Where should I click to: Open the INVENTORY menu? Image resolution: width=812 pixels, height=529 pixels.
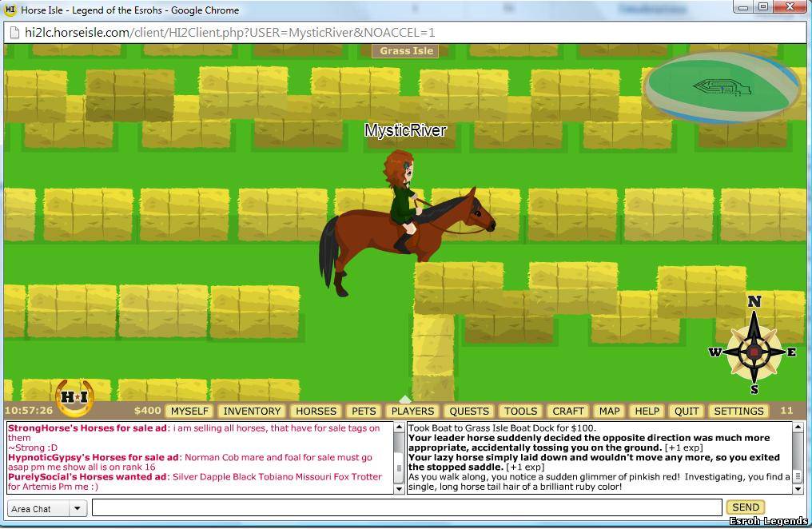coord(252,411)
